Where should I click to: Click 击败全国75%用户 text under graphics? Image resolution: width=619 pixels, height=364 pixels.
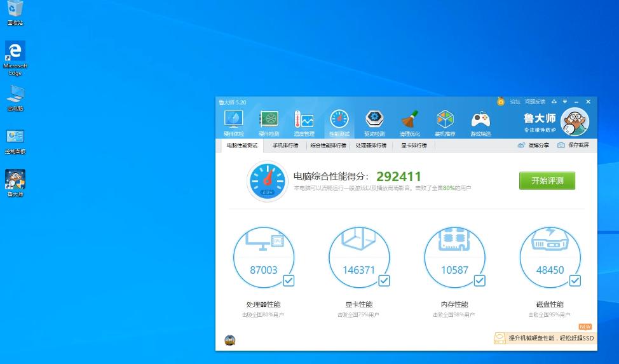pos(358,314)
